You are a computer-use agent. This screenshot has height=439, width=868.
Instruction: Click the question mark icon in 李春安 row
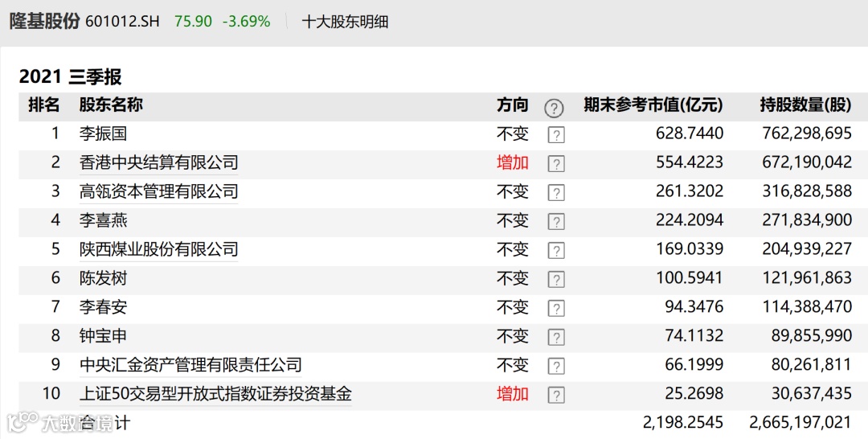click(x=556, y=308)
